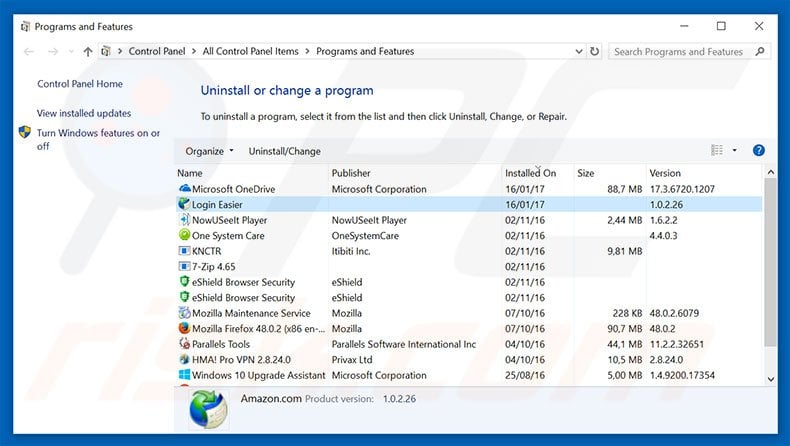Go forward with the forward arrow

point(53,51)
